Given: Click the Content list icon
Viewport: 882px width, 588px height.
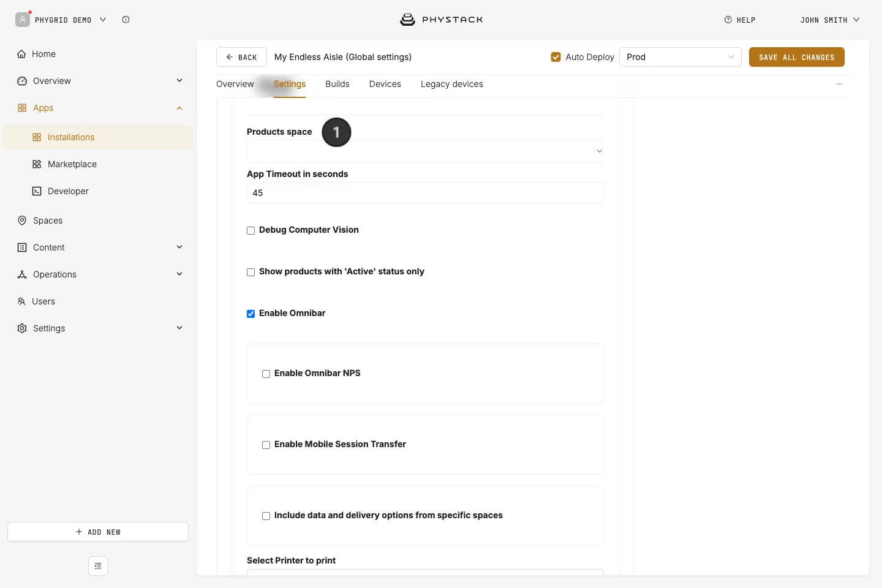Looking at the screenshot, I should pos(22,247).
